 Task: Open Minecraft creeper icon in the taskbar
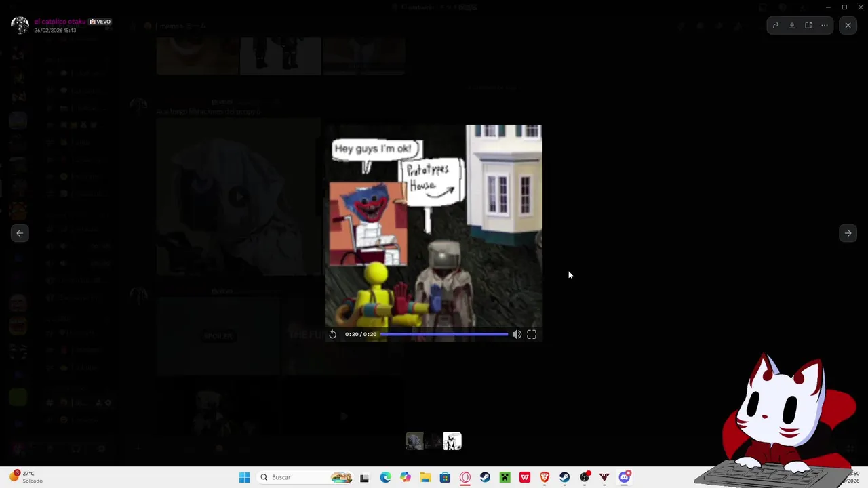[505, 477]
